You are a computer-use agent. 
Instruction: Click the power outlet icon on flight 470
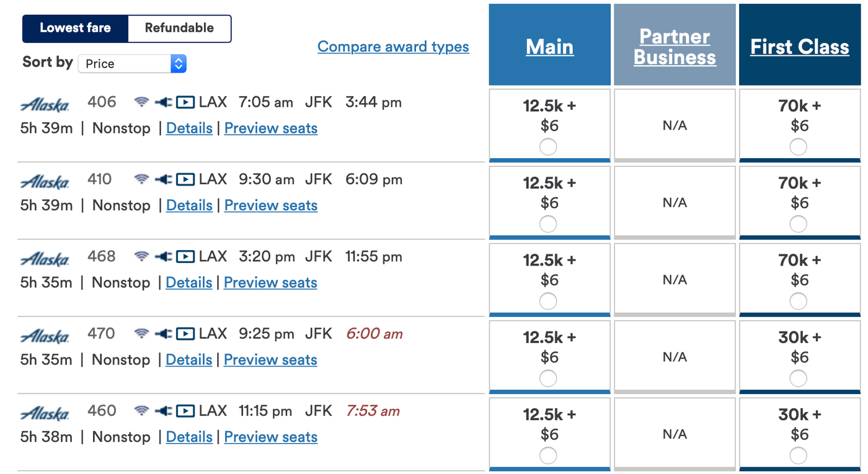click(162, 333)
